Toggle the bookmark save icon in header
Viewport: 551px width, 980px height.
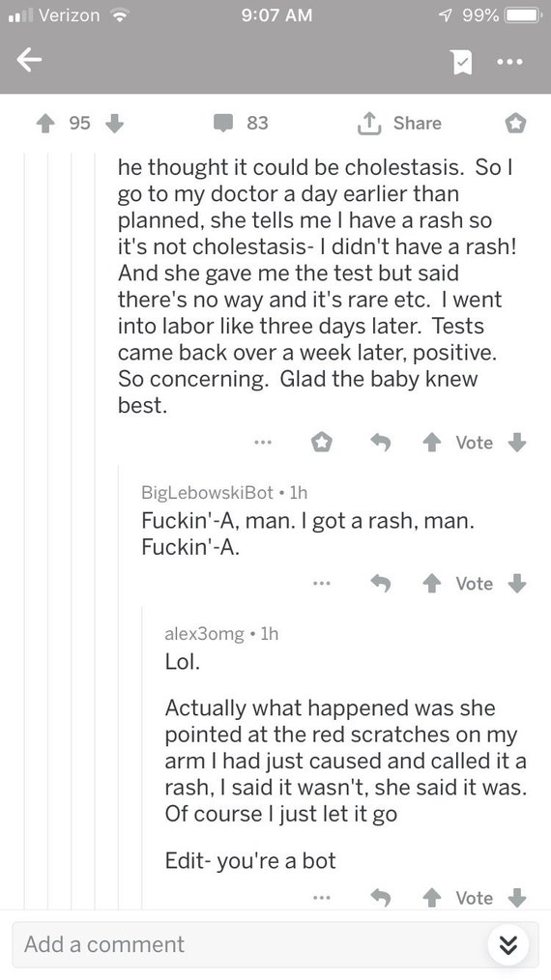461,62
